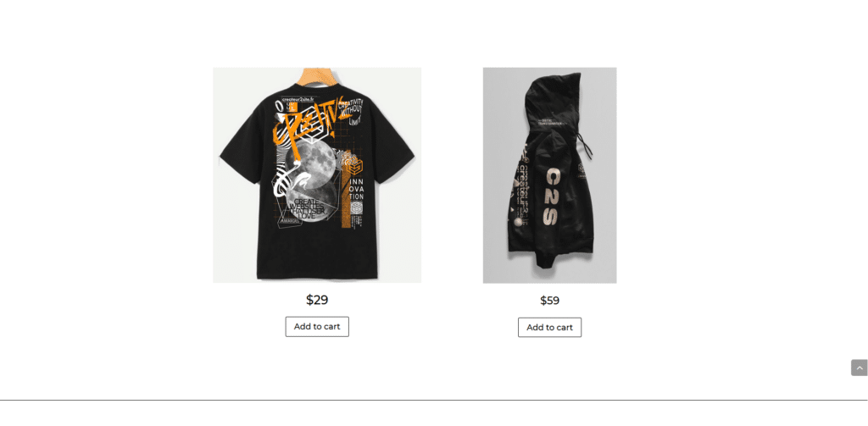Click the INNOVATION text on the t-shirt
The height and width of the screenshot is (426, 868).
[357, 189]
